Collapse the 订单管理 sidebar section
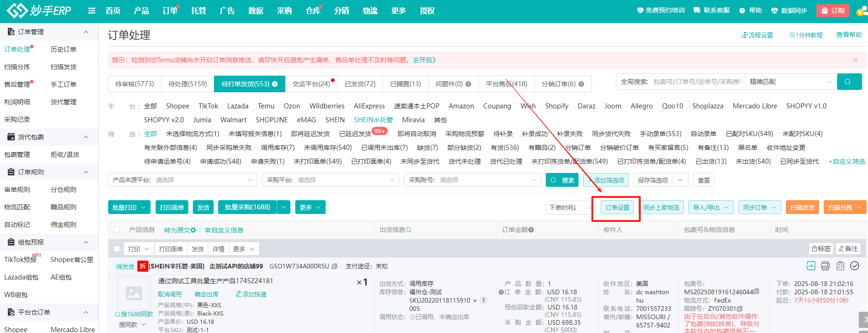 [x=86, y=32]
